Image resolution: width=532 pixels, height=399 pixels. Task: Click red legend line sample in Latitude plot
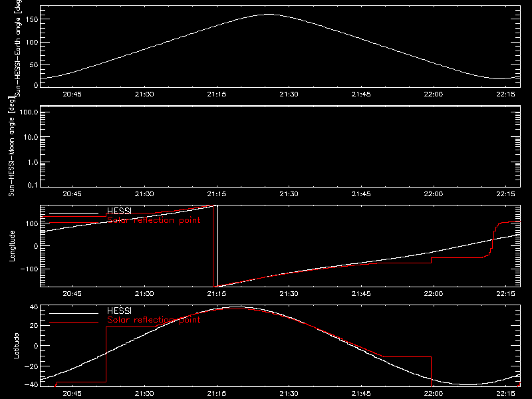click(x=74, y=322)
